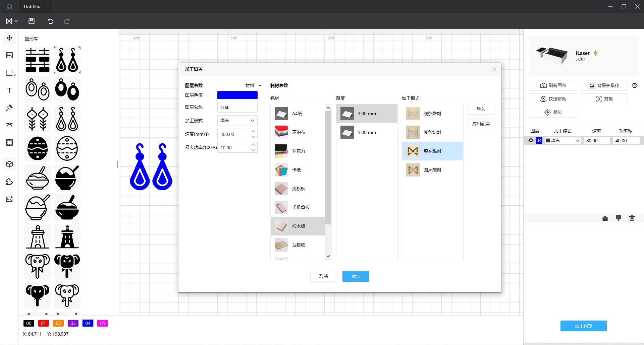Select 5.00 mm thickness option
This screenshot has height=345, width=644.
(367, 132)
